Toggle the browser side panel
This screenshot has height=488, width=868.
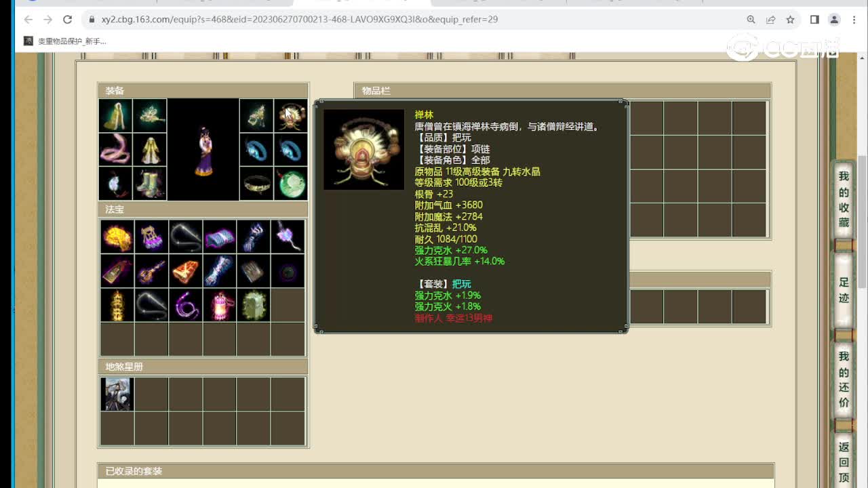(x=815, y=20)
